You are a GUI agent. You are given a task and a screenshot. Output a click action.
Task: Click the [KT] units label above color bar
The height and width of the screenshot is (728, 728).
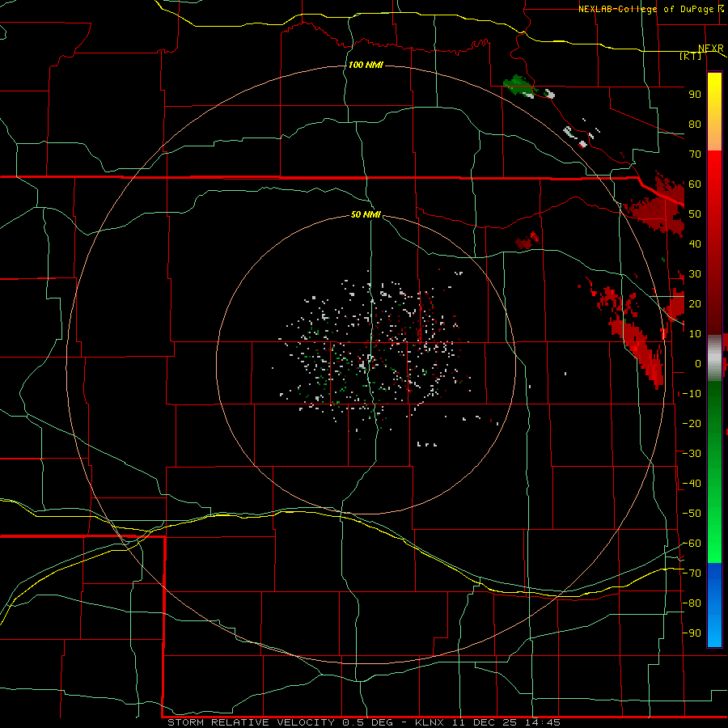coord(691,56)
